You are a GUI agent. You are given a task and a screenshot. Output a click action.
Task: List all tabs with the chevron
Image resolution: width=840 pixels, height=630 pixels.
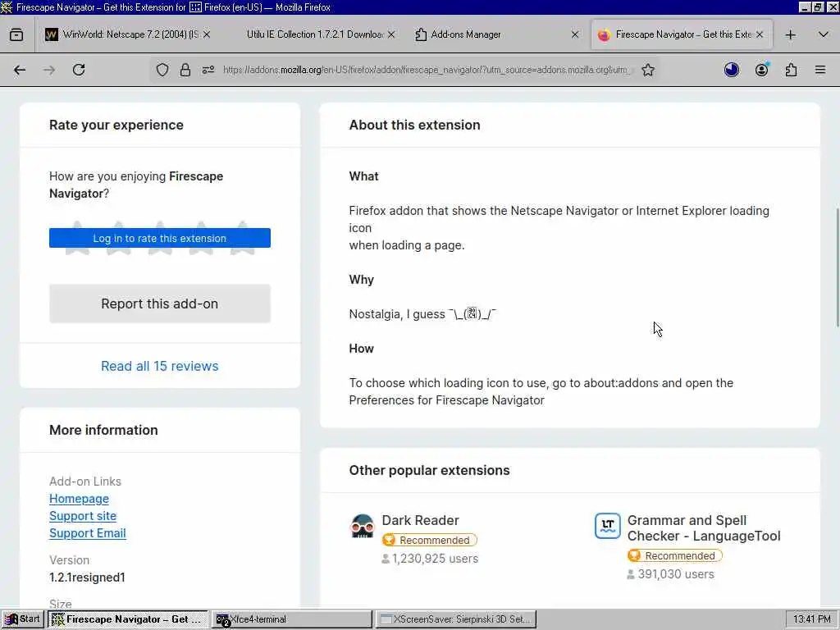click(824, 34)
